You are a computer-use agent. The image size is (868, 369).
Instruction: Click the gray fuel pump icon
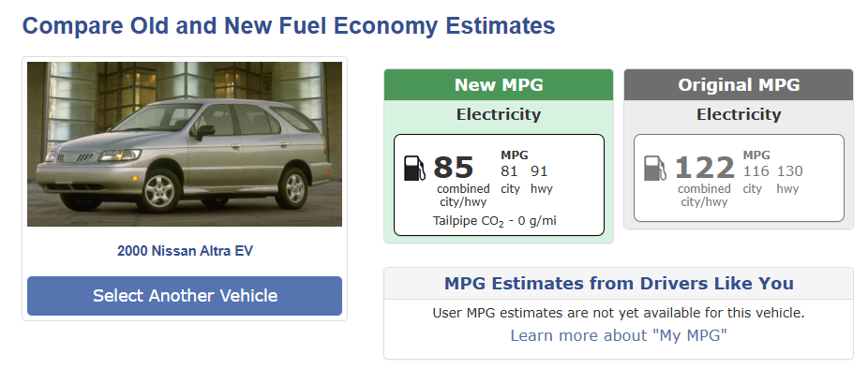[655, 169]
